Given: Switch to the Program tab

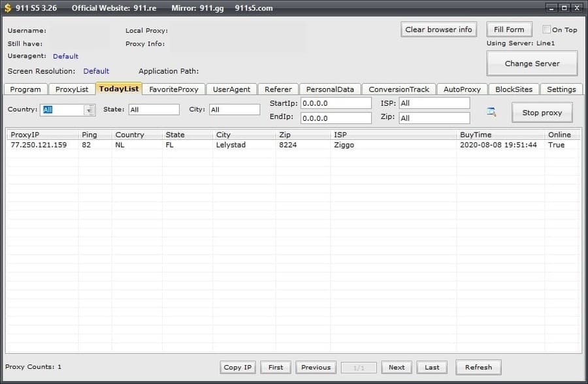Looking at the screenshot, I should click(x=25, y=89).
